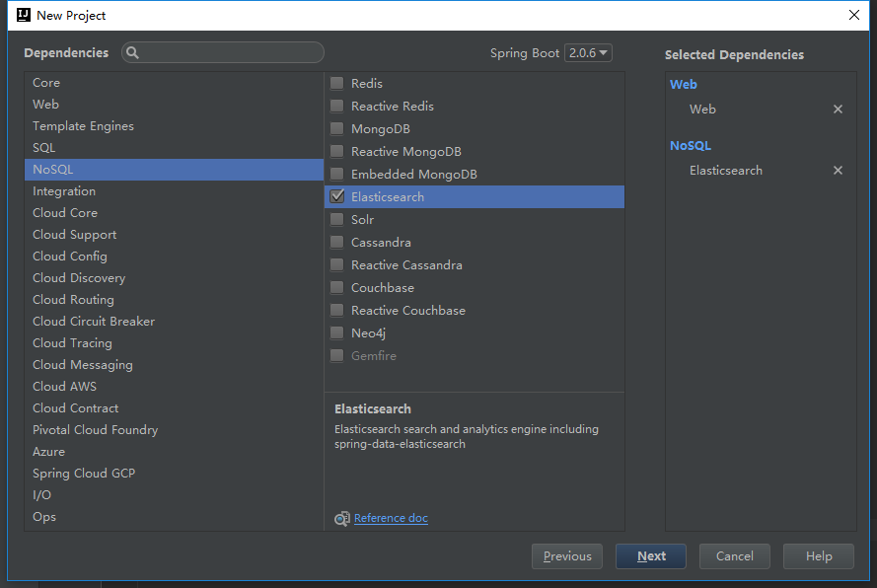Image resolution: width=877 pixels, height=588 pixels.
Task: Open Cloud Circuit Breaker category
Action: coord(174,322)
